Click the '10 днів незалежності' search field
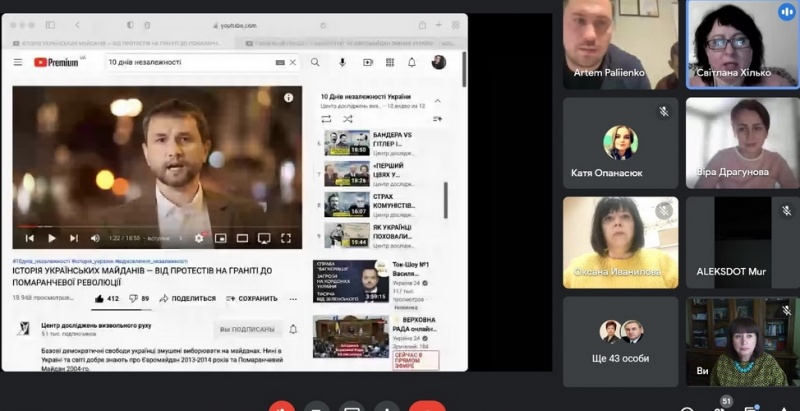This screenshot has width=800, height=411. [x=188, y=62]
